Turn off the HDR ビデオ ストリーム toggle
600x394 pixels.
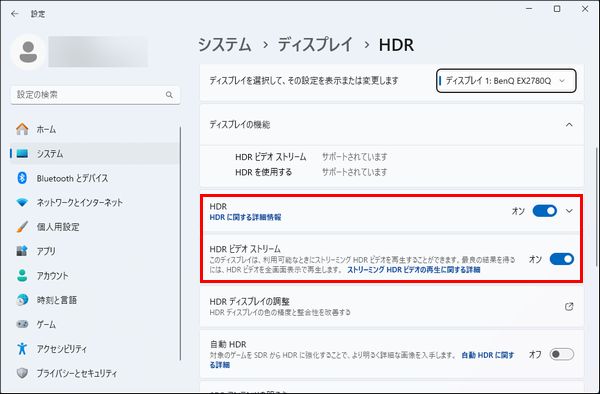[x=562, y=259]
